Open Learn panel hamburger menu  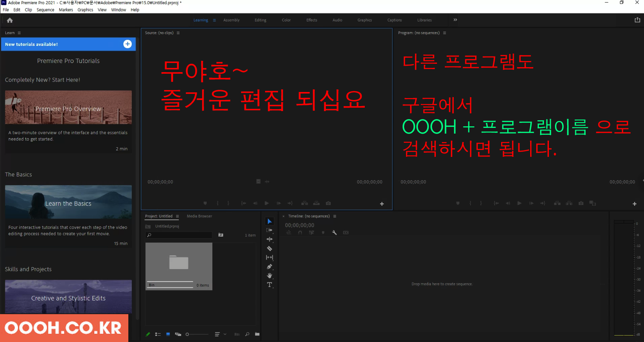tap(19, 33)
